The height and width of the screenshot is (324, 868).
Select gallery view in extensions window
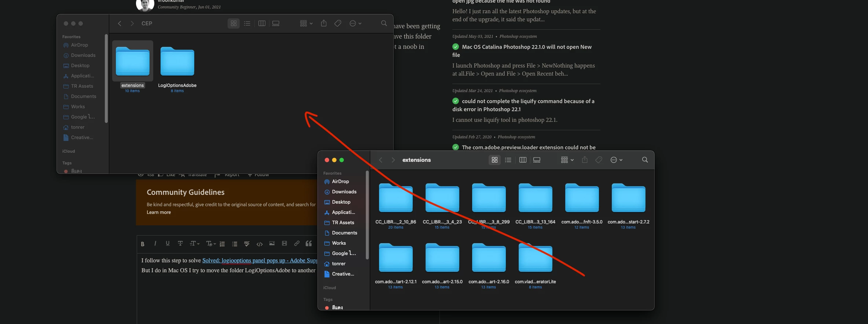click(x=537, y=160)
